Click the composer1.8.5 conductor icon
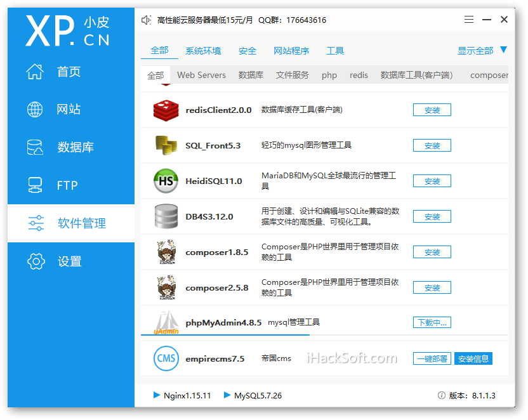 tap(166, 252)
